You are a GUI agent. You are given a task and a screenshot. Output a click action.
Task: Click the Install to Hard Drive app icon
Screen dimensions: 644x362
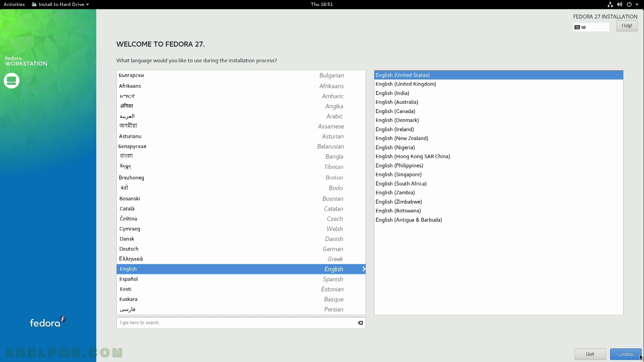(34, 4)
